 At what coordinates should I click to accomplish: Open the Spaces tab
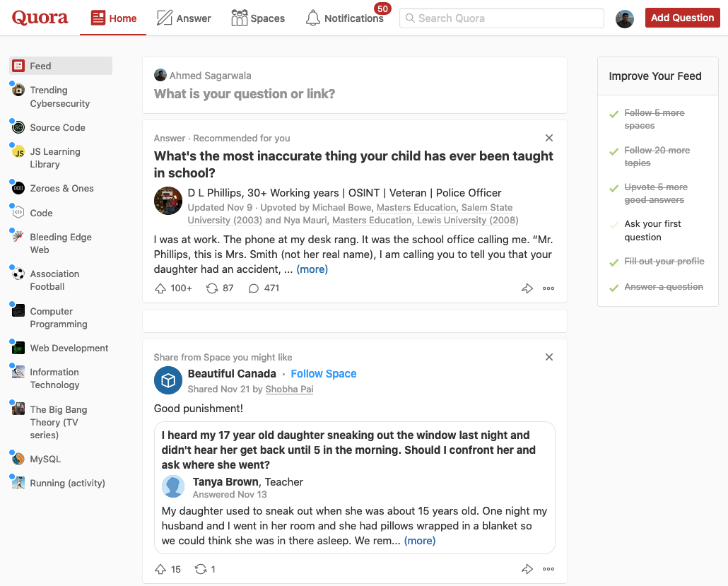[258, 18]
